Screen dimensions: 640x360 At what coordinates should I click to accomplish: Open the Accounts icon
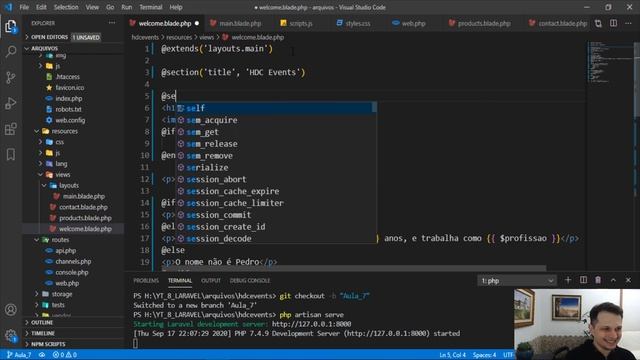pyautogui.click(x=11, y=310)
